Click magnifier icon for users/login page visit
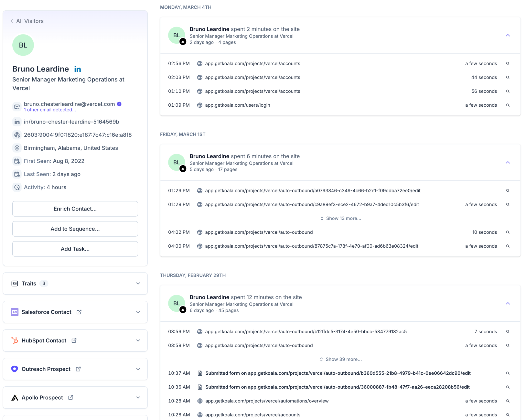The image size is (526, 420). click(x=508, y=105)
